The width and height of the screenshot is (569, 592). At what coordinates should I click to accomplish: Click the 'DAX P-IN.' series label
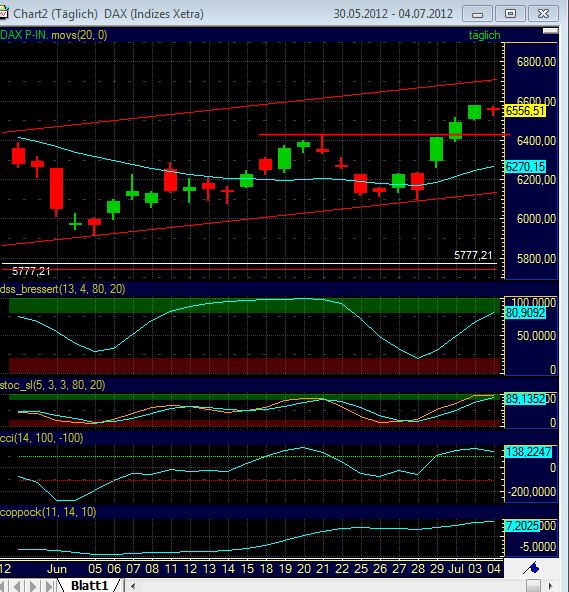(24, 35)
